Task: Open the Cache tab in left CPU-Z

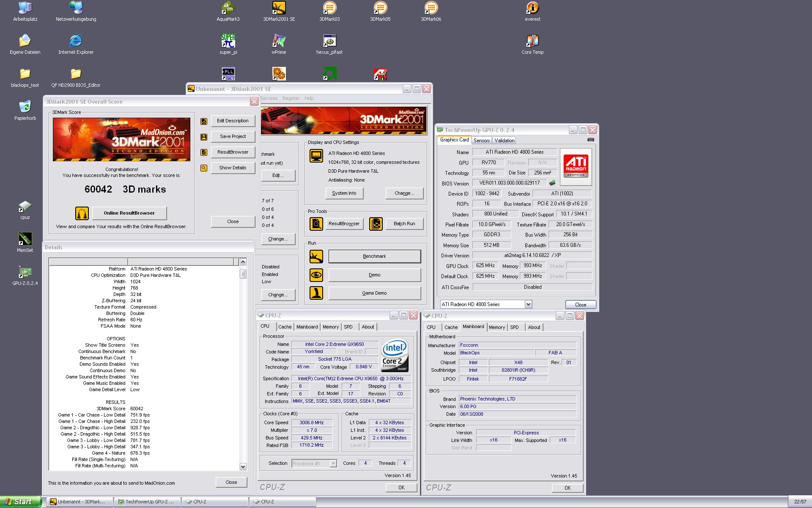Action: pyautogui.click(x=285, y=327)
